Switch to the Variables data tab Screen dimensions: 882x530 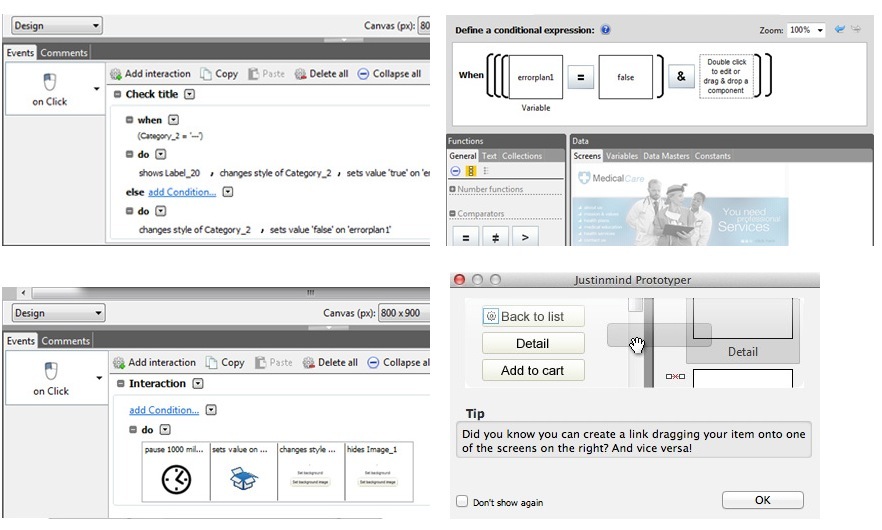[x=622, y=156]
